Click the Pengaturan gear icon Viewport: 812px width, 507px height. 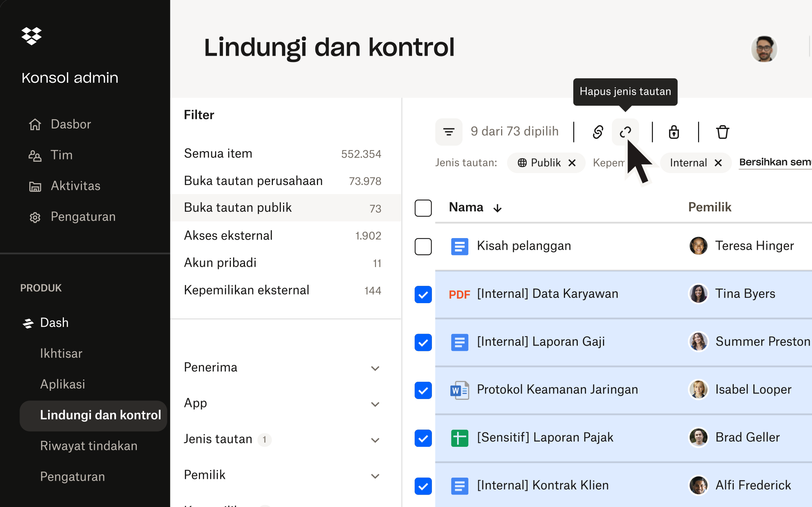pyautogui.click(x=35, y=217)
